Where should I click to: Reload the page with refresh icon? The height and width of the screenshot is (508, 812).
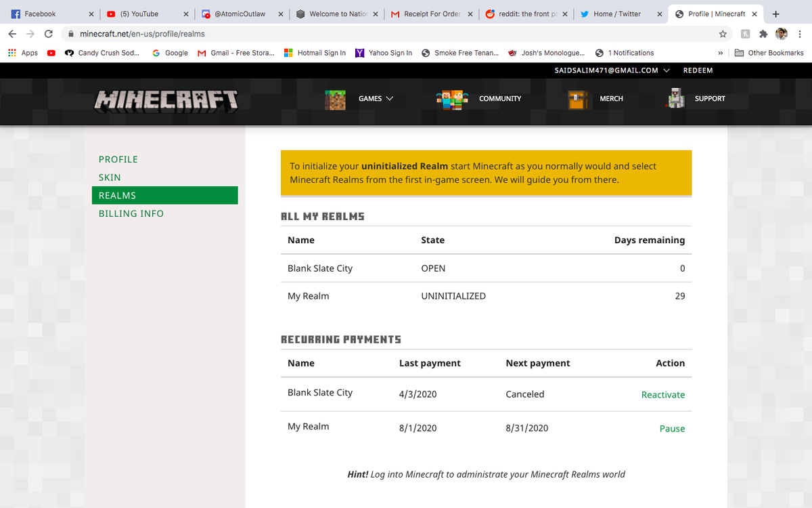49,34
